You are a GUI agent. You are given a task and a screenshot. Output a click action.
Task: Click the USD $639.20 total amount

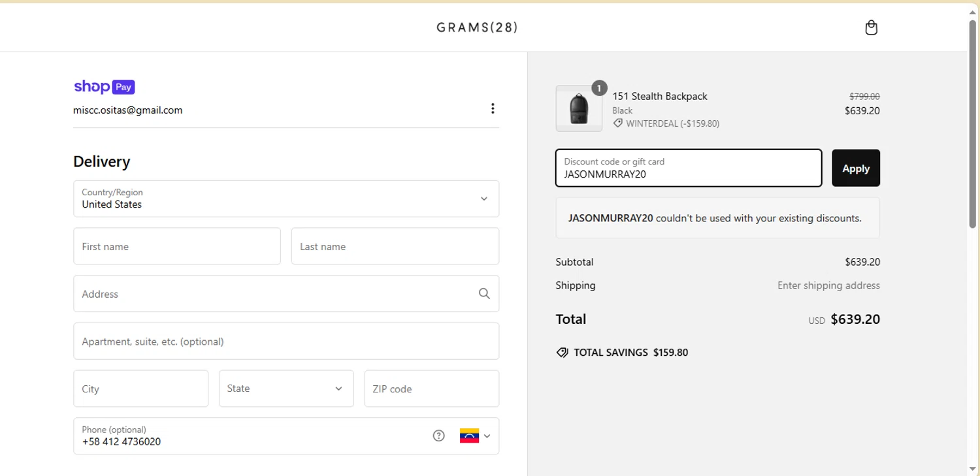click(844, 319)
